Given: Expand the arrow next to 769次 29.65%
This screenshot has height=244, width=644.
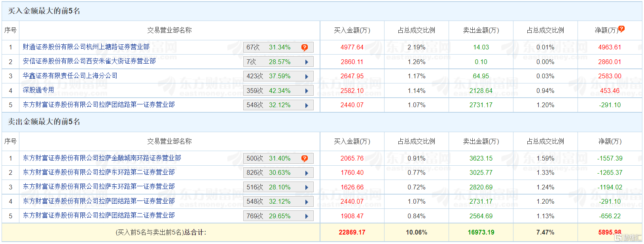Looking at the screenshot, I should pos(307,216).
